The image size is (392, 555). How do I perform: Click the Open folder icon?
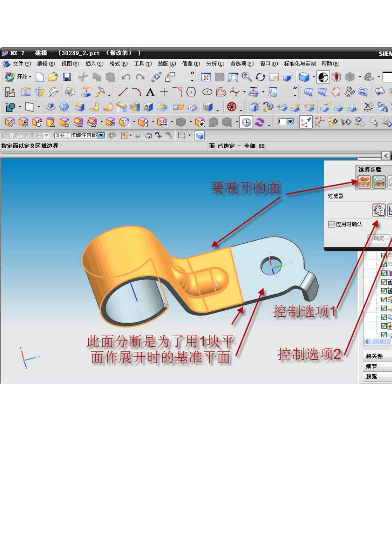click(x=53, y=77)
